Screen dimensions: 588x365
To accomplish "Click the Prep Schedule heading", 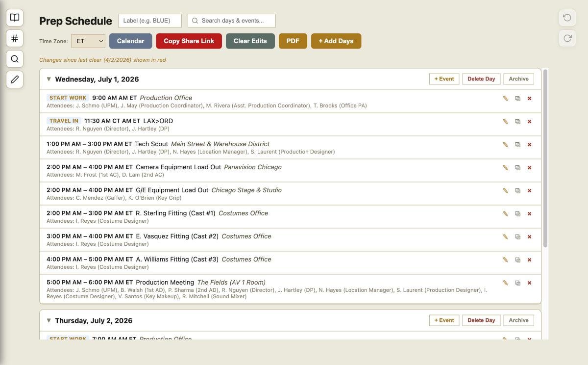I will [x=75, y=21].
